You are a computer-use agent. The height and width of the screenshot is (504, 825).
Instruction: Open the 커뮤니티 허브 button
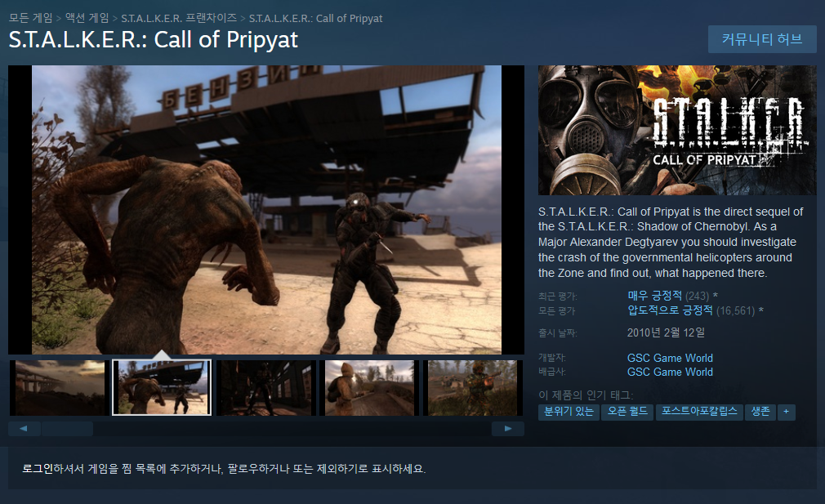click(762, 39)
